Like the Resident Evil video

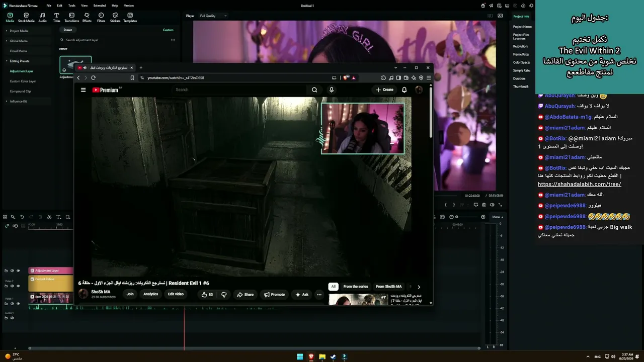point(207,294)
